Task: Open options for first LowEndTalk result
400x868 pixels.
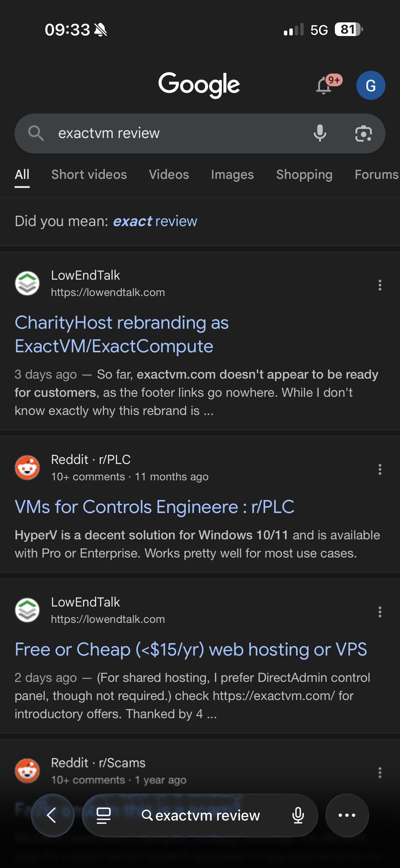Action: pyautogui.click(x=380, y=285)
